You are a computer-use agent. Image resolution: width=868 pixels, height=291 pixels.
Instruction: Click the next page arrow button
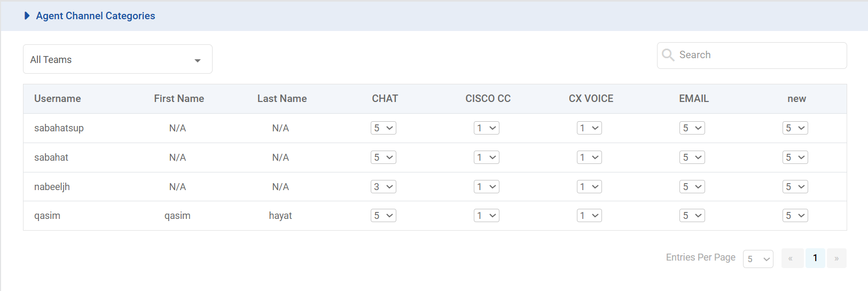coord(836,258)
